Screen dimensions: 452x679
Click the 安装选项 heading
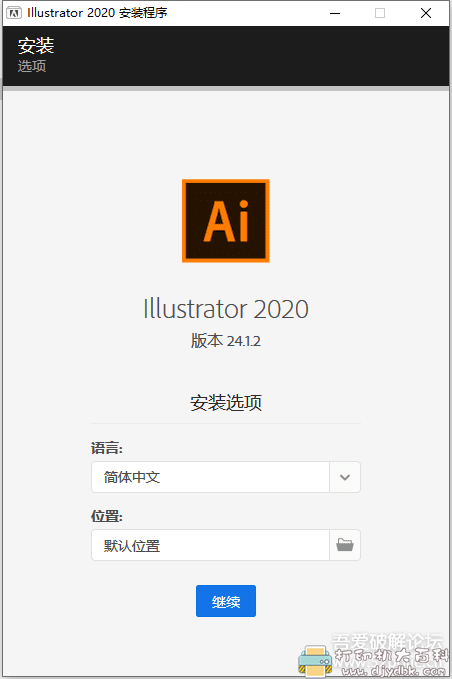[226, 402]
